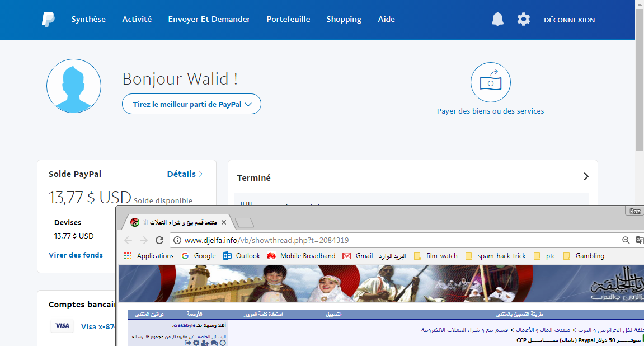Click the Bonjour Walid greeting
The image size is (644, 346).
180,78
